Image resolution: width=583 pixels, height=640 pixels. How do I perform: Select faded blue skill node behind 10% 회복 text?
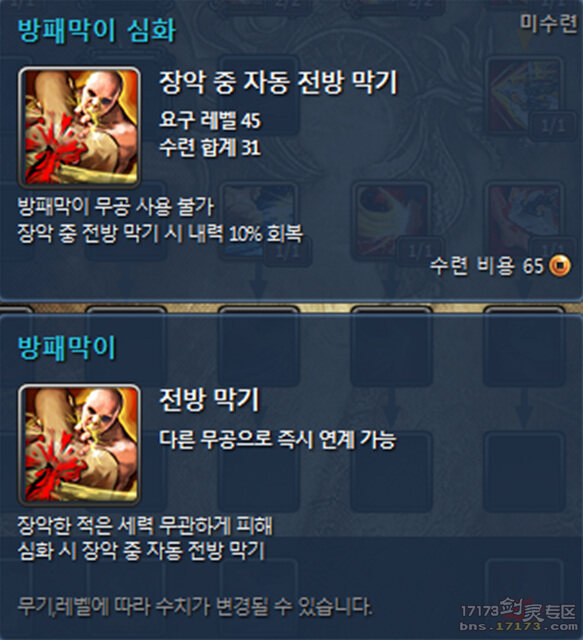(260, 220)
